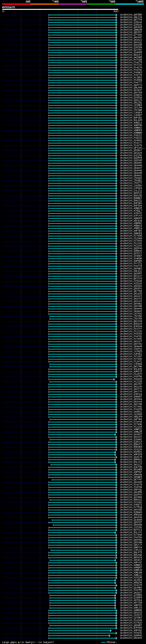Click hit label UniRef100_P10707

[131, 329]
